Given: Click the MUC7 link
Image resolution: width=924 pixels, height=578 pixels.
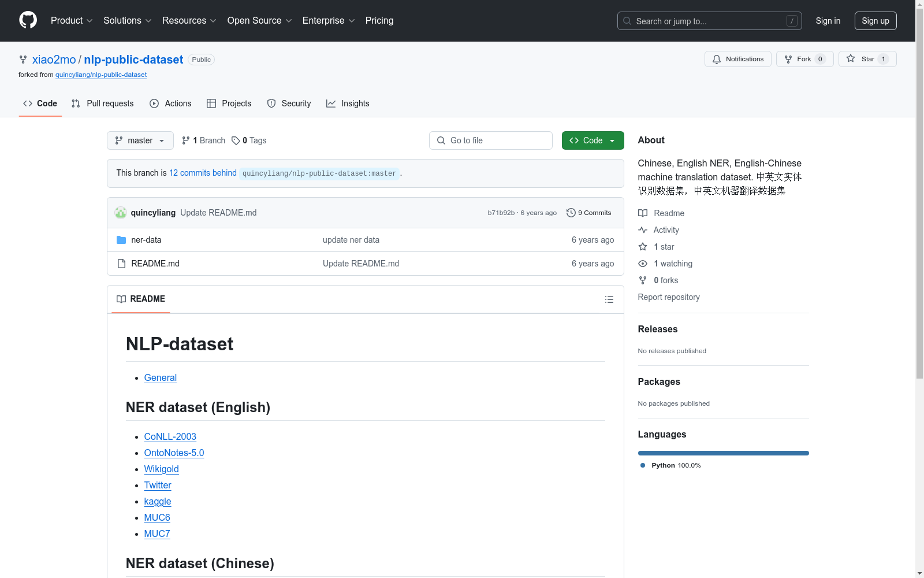Looking at the screenshot, I should click(x=157, y=533).
